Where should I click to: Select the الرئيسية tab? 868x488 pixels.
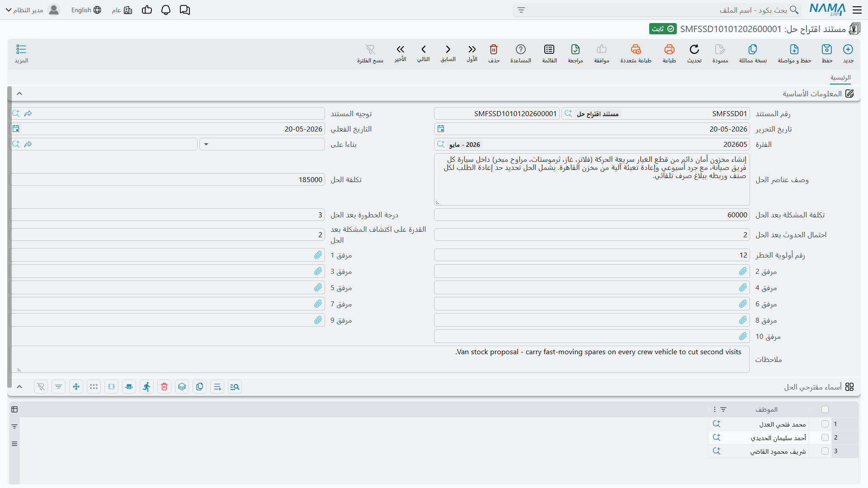840,78
